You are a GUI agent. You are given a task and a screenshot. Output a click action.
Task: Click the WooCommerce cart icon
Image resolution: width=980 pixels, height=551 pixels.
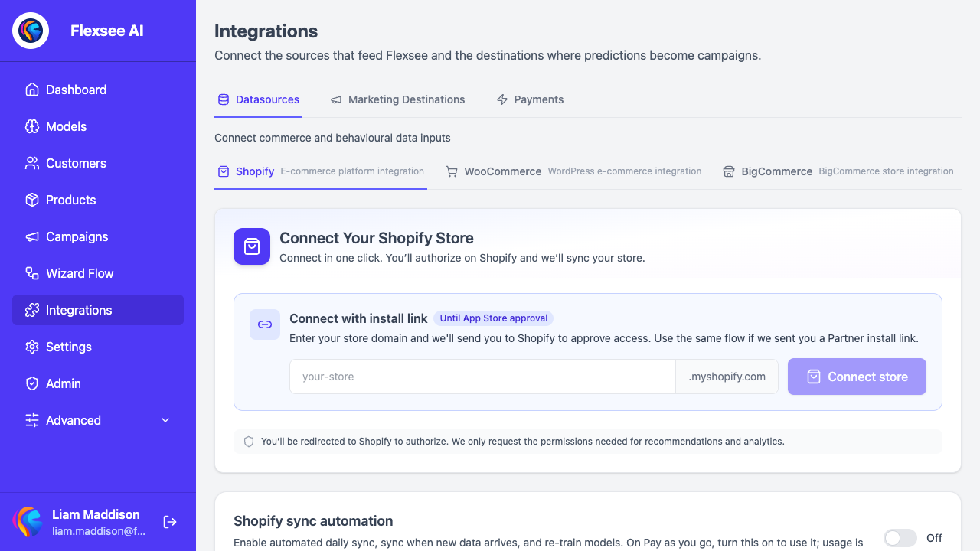pos(452,171)
